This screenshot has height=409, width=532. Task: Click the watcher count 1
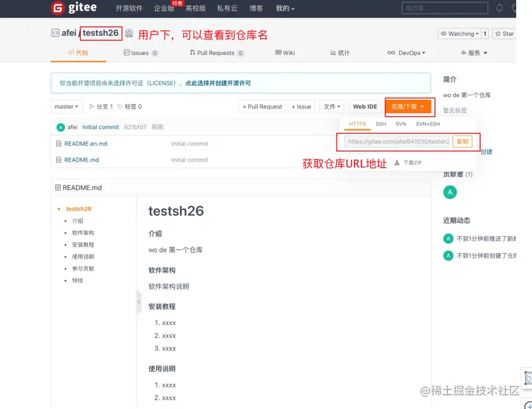coord(485,33)
